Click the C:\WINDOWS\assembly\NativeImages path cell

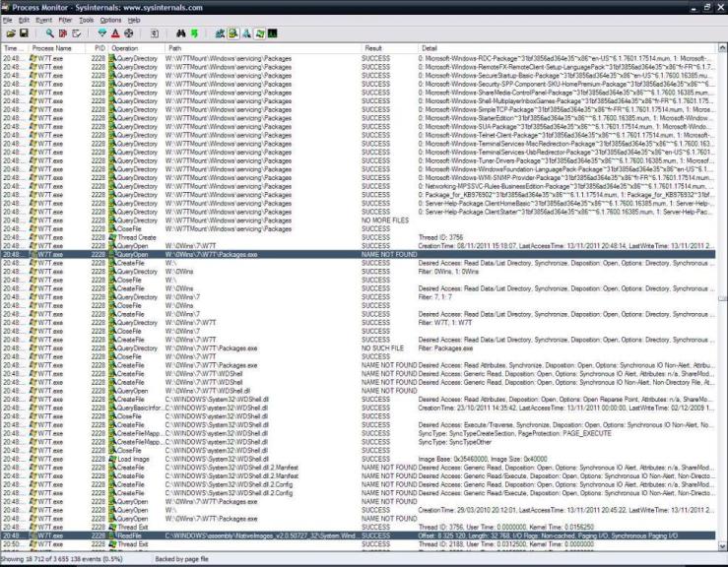pyautogui.click(x=260, y=535)
